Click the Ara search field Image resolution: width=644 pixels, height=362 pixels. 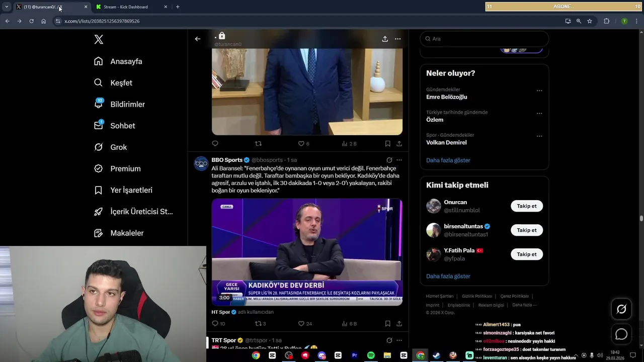click(x=485, y=39)
